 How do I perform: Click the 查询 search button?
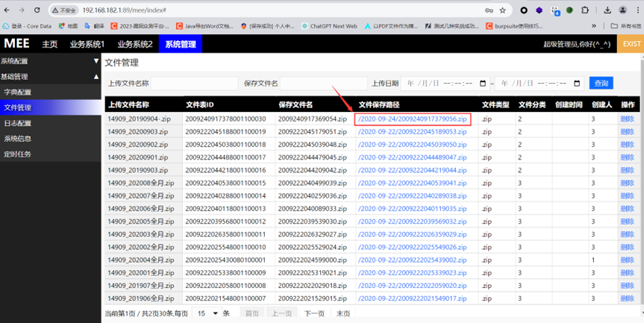(601, 83)
